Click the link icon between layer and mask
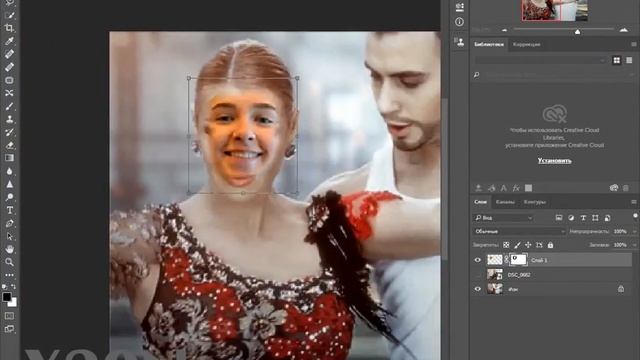Image resolution: width=640 pixels, height=360 pixels. point(506,260)
